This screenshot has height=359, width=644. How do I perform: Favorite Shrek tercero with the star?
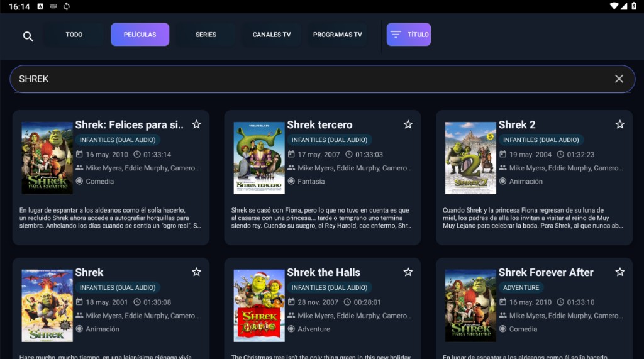pyautogui.click(x=408, y=124)
